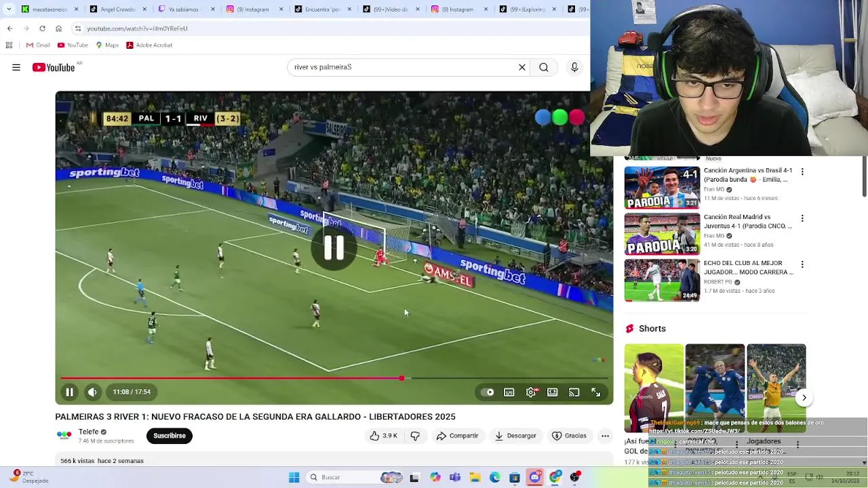Switch to the Encuentra 'per tab
The image size is (868, 488).
tap(323, 9)
